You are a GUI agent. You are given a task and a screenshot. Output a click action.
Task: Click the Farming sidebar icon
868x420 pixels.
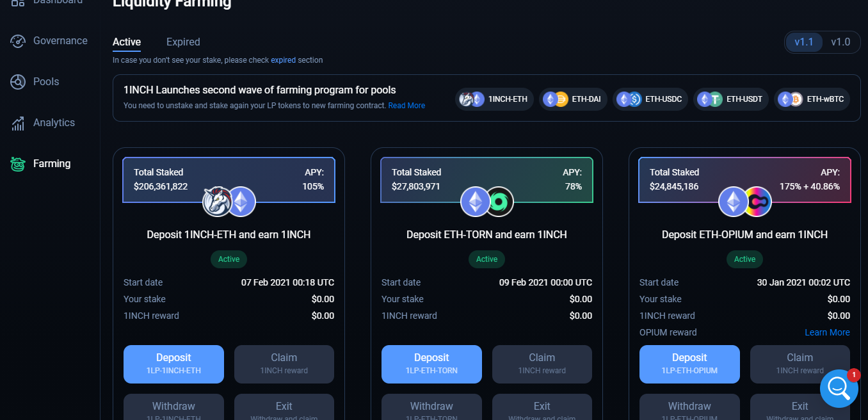pos(18,164)
